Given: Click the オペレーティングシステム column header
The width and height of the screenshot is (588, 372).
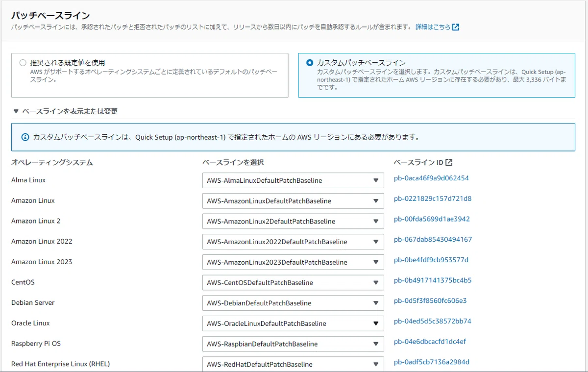Looking at the screenshot, I should tap(52, 162).
